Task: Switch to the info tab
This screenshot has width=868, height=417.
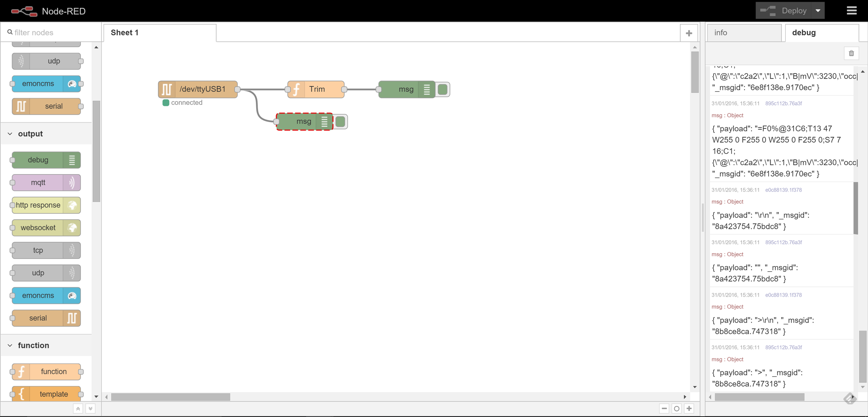Action: [744, 32]
